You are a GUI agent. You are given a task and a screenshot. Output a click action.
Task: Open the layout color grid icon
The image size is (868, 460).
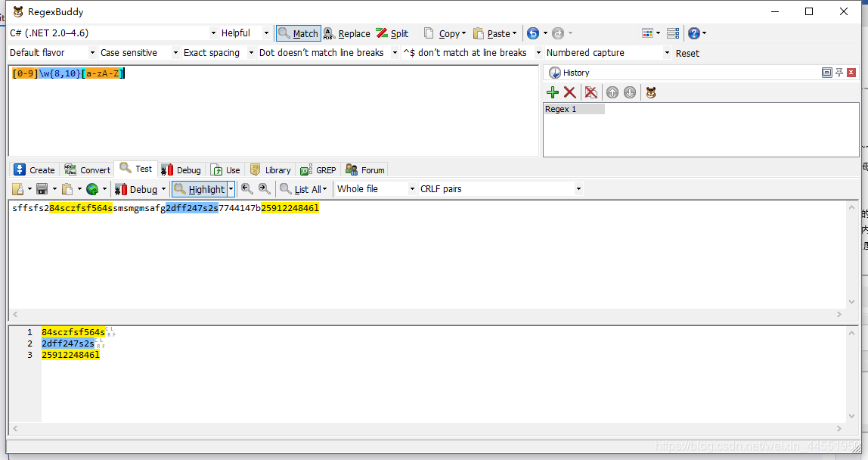tap(648, 33)
